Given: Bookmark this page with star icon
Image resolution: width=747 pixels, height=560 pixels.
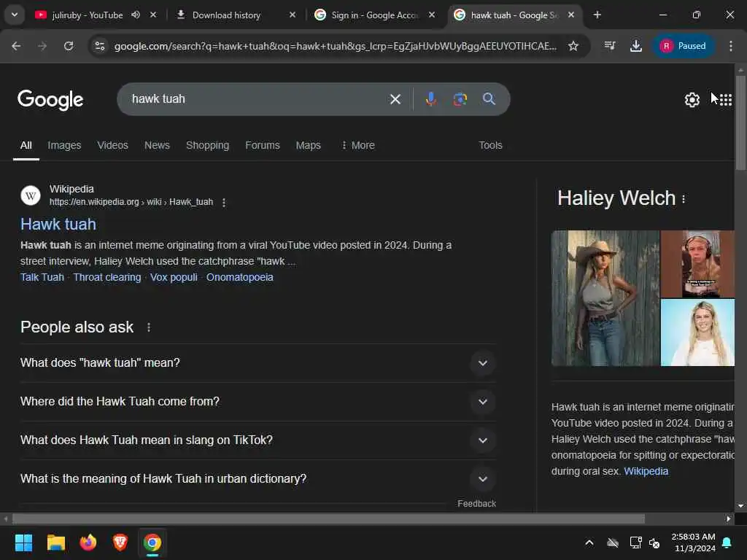Looking at the screenshot, I should [573, 46].
